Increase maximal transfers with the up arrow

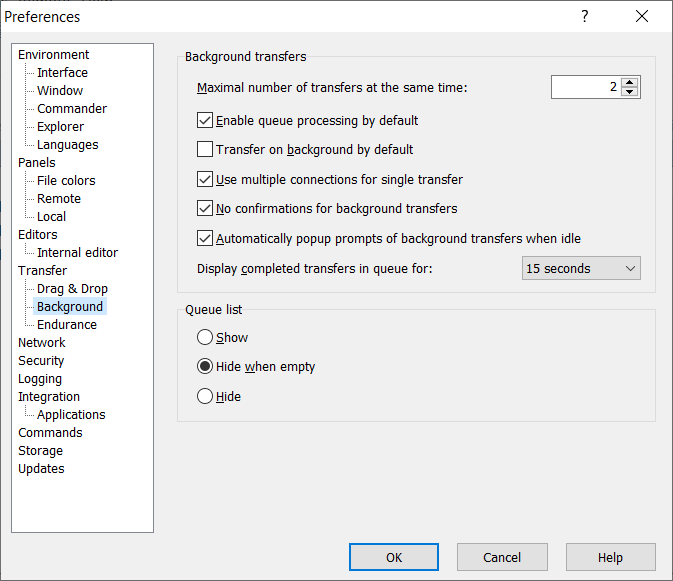click(x=629, y=83)
